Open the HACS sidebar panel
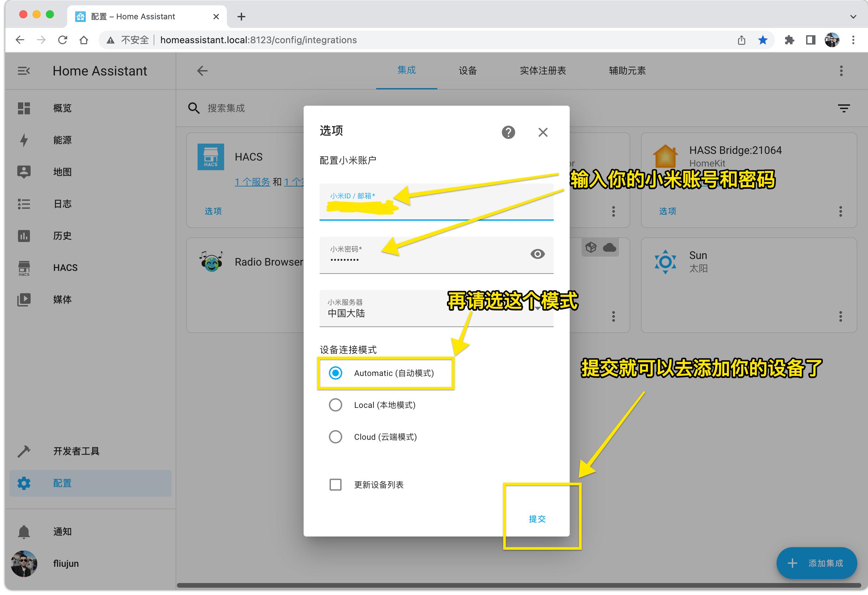Screen dimensions: 868x595 pyautogui.click(x=66, y=267)
